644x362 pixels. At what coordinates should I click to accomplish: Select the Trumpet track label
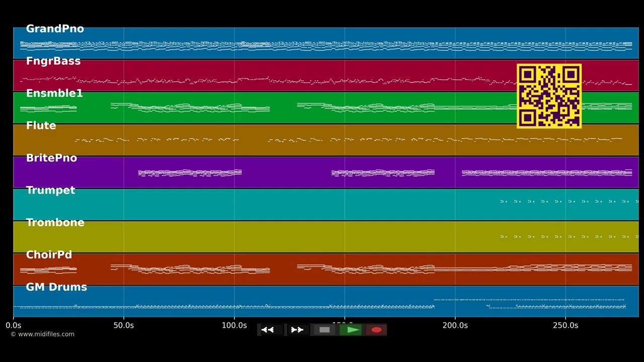click(50, 190)
